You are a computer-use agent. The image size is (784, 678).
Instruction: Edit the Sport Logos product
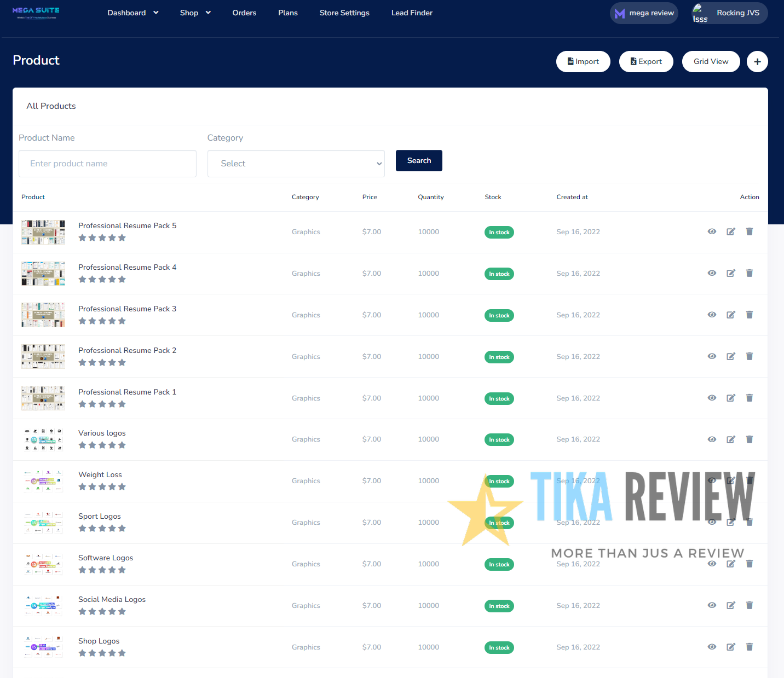point(730,522)
